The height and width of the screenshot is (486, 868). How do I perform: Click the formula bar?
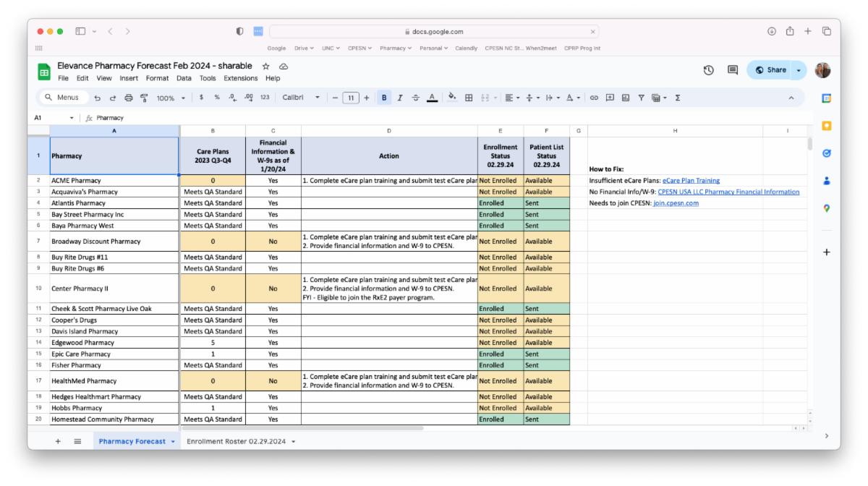(x=217, y=117)
